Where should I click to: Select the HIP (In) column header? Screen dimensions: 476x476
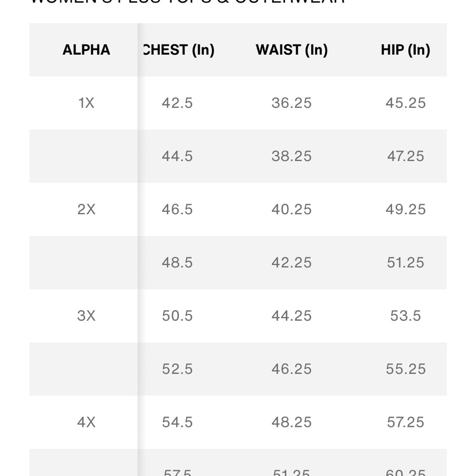click(x=406, y=50)
